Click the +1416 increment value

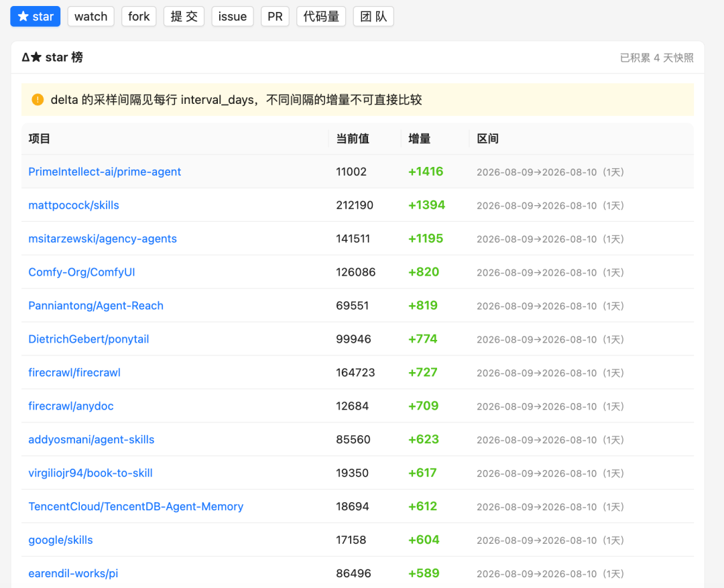coord(426,172)
